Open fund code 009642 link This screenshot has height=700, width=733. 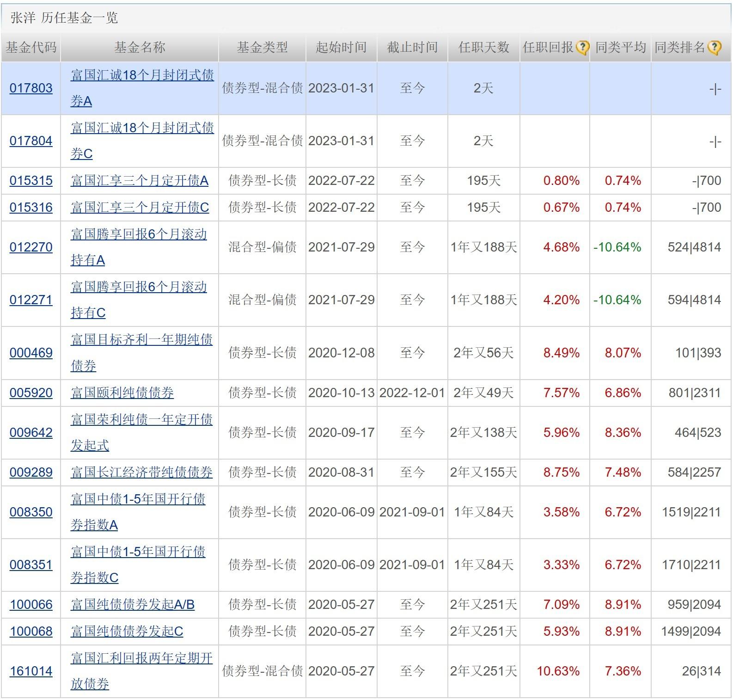[31, 433]
